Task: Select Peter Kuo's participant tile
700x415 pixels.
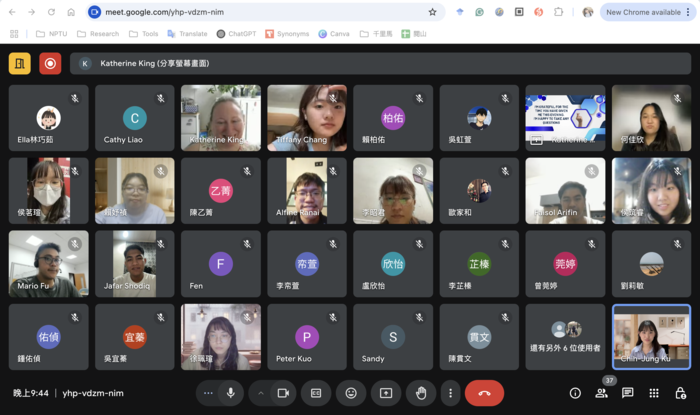Action: click(x=307, y=337)
